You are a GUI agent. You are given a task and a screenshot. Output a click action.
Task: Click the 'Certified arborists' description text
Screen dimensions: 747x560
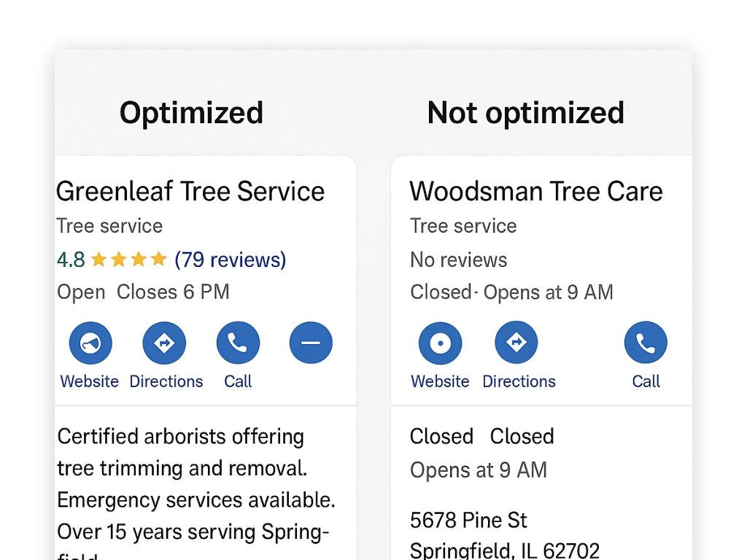(x=181, y=437)
